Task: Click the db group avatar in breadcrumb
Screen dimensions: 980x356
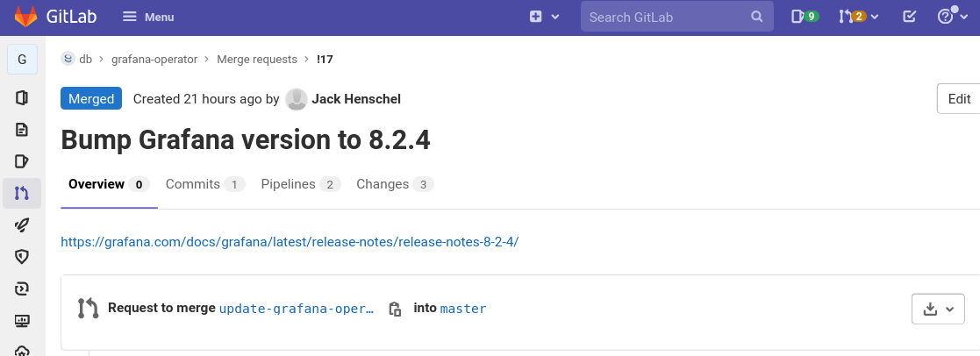Action: coord(68,59)
